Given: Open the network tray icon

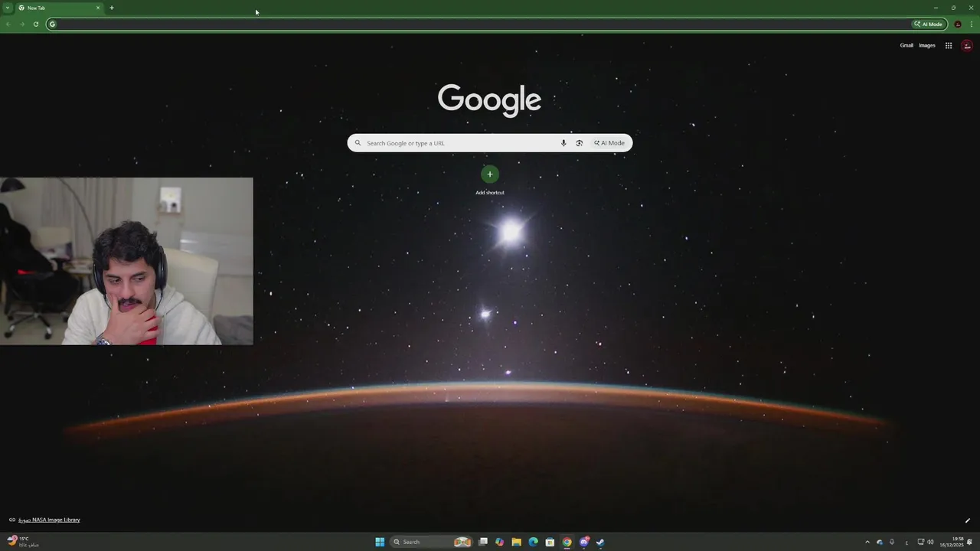Looking at the screenshot, I should [921, 542].
